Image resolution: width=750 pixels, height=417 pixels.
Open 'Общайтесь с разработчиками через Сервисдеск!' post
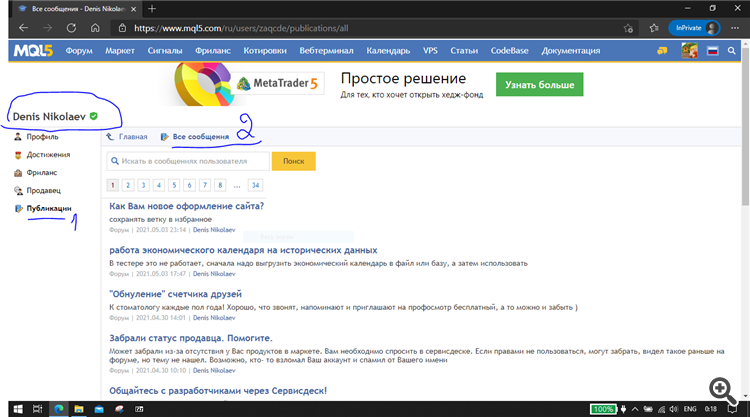[218, 391]
